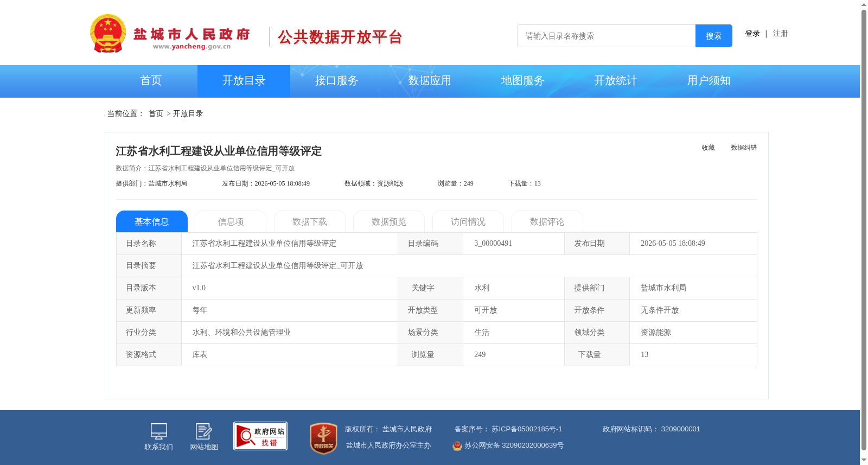
Task: Click the 行业分类 value 水利、环境和公共设施管理业
Action: 241,333
